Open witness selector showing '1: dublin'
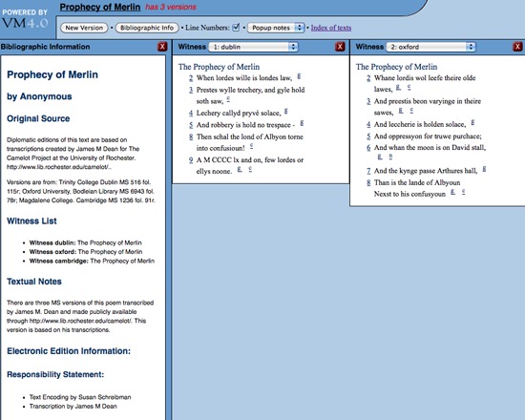Image resolution: width=525 pixels, height=420 pixels. coord(253,47)
